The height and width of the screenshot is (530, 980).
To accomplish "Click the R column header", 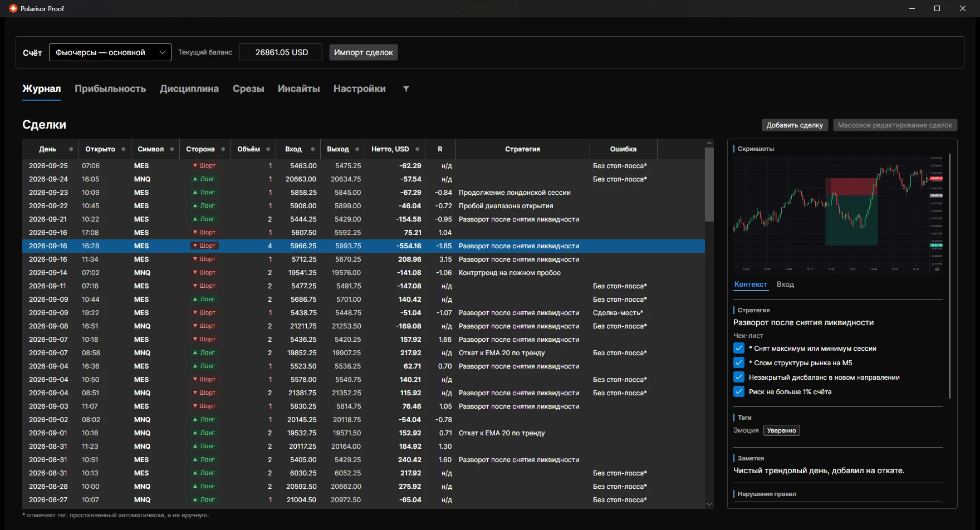I will click(x=440, y=149).
